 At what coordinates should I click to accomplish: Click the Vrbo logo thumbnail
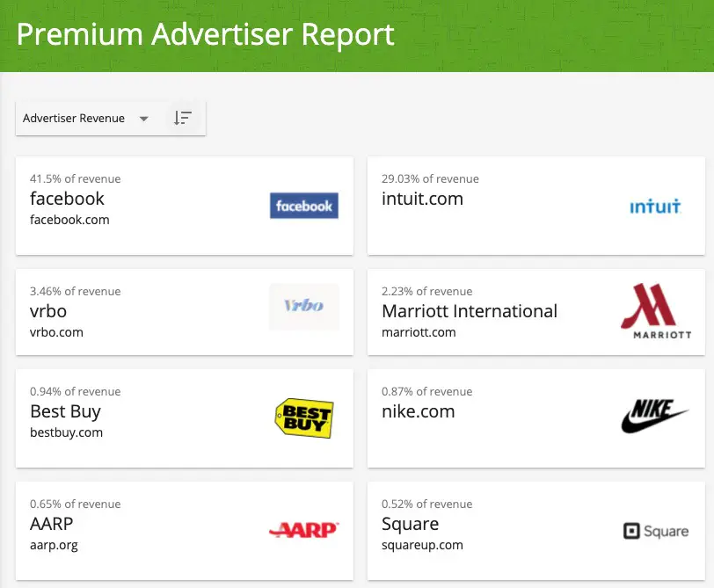click(x=304, y=306)
